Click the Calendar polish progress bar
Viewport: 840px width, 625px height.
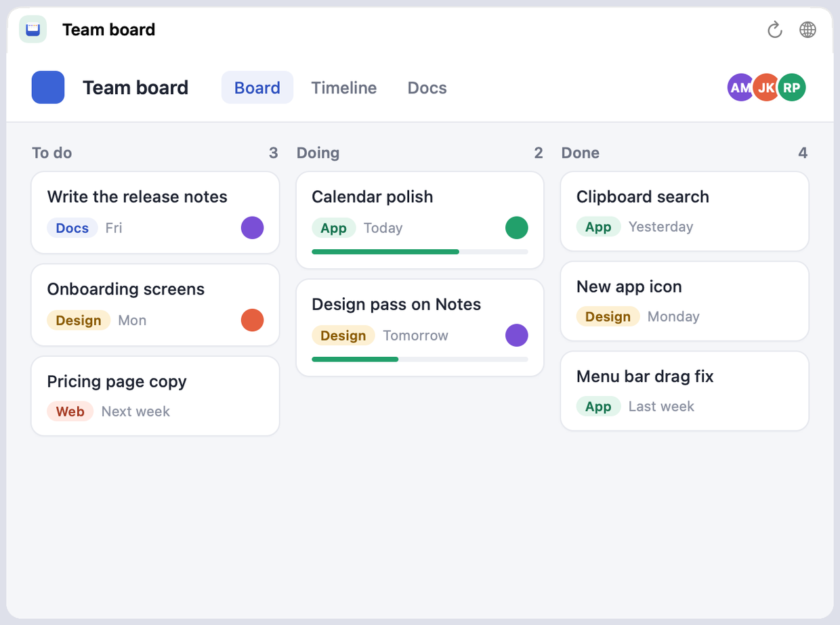pyautogui.click(x=420, y=252)
